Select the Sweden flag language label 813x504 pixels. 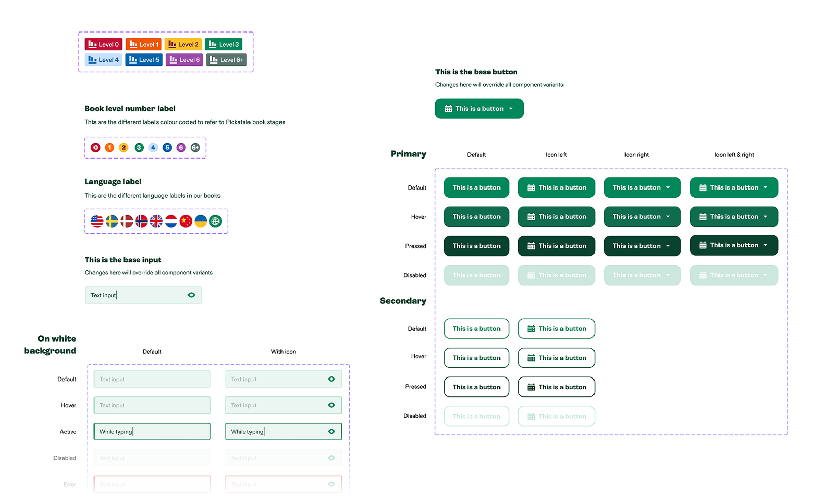click(112, 221)
